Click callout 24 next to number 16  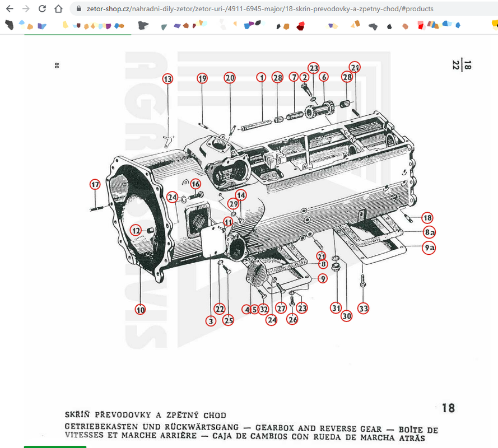[x=172, y=197]
